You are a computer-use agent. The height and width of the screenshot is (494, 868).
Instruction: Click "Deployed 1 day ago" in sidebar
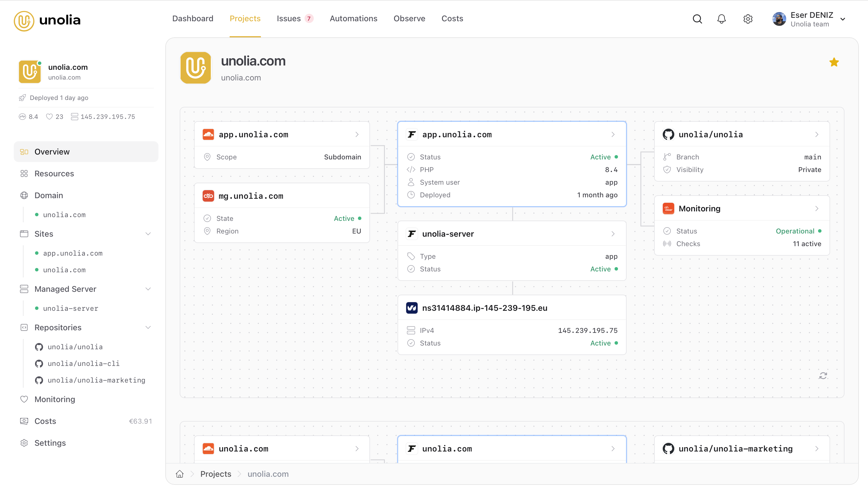59,98
